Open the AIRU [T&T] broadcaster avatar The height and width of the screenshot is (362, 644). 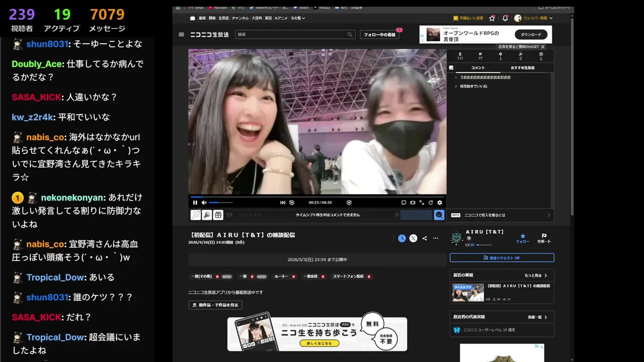(x=456, y=238)
